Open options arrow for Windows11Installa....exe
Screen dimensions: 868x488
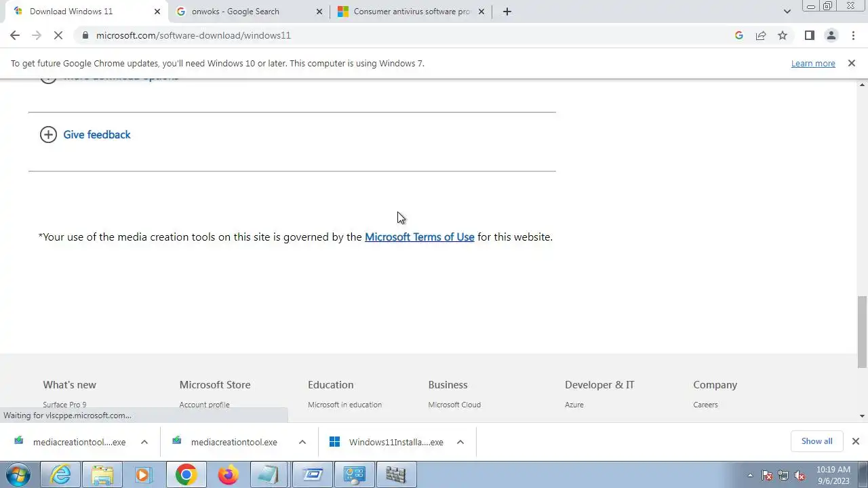[460, 442]
